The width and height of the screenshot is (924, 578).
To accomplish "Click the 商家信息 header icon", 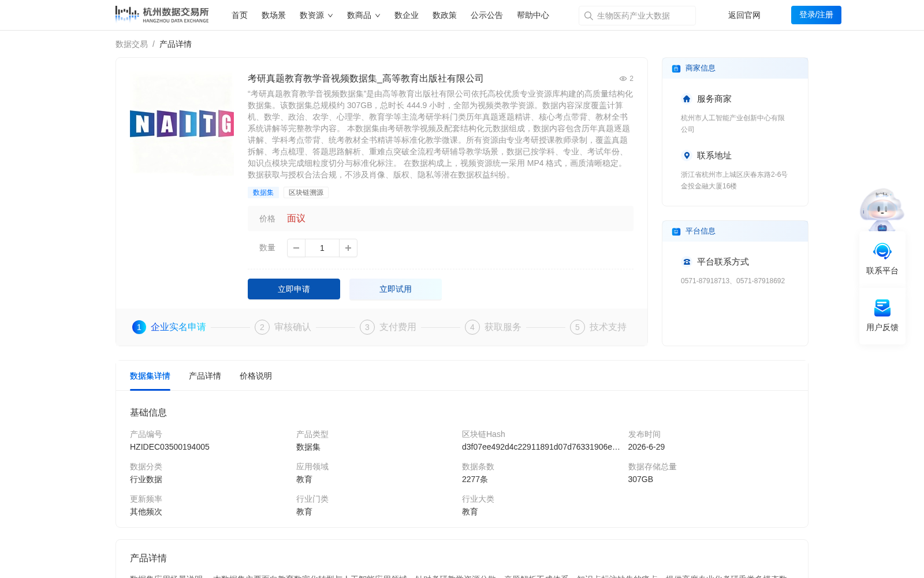I will [676, 69].
